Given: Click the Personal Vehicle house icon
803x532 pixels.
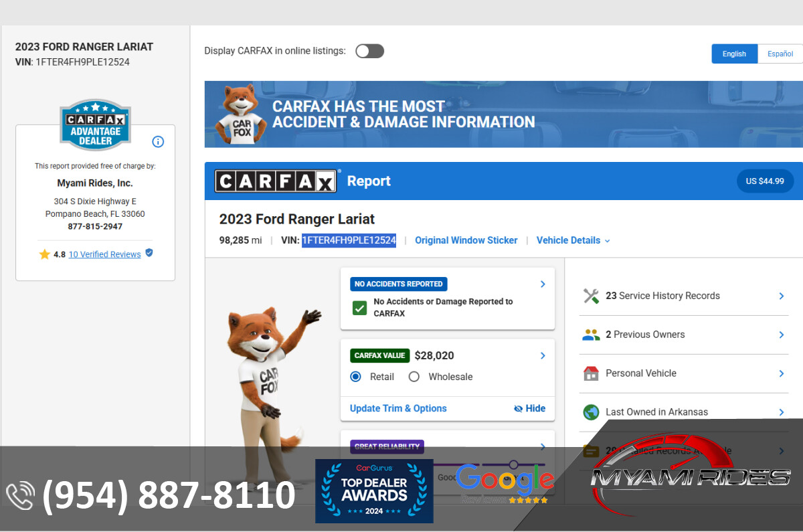Looking at the screenshot, I should point(591,373).
